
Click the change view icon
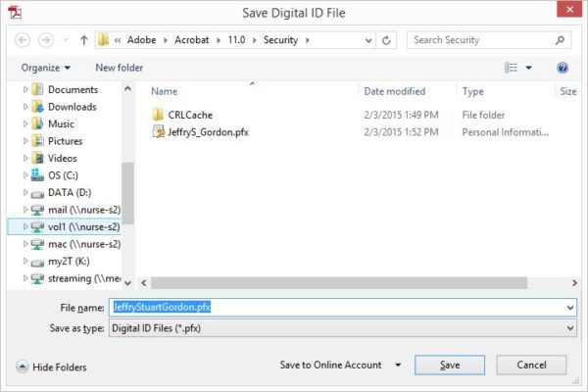click(511, 68)
